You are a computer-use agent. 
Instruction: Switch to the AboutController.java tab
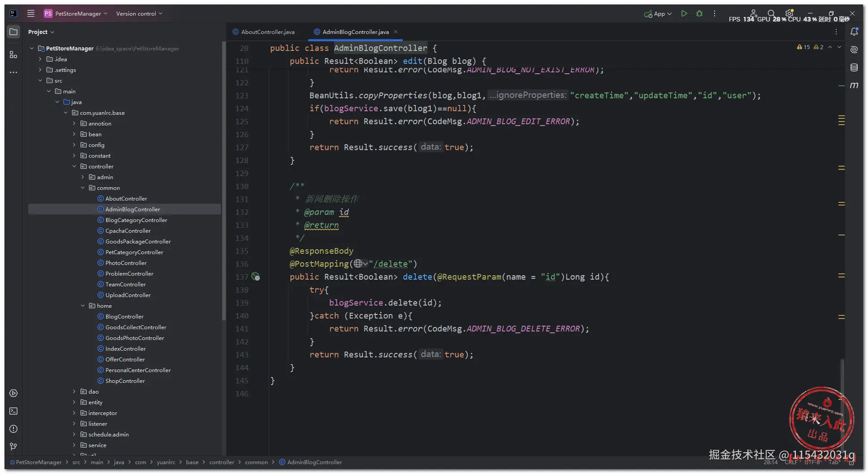(x=264, y=32)
